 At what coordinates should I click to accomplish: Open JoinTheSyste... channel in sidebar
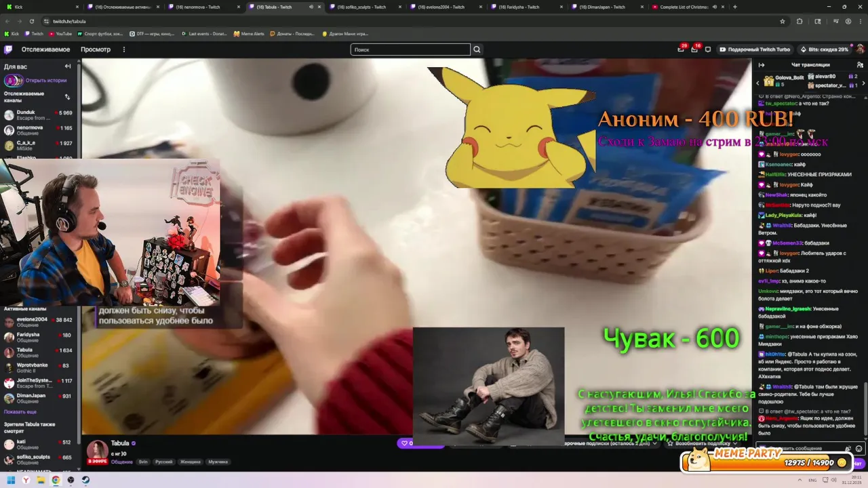pyautogui.click(x=39, y=384)
